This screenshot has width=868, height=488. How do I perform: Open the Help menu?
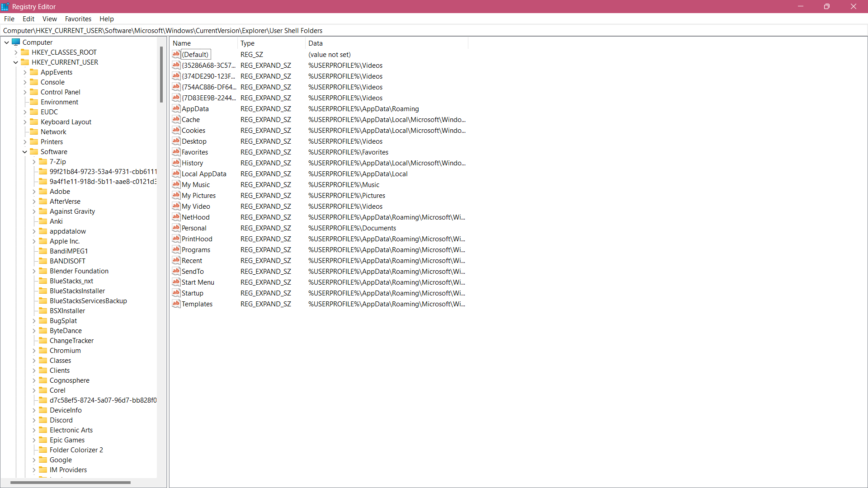point(107,19)
